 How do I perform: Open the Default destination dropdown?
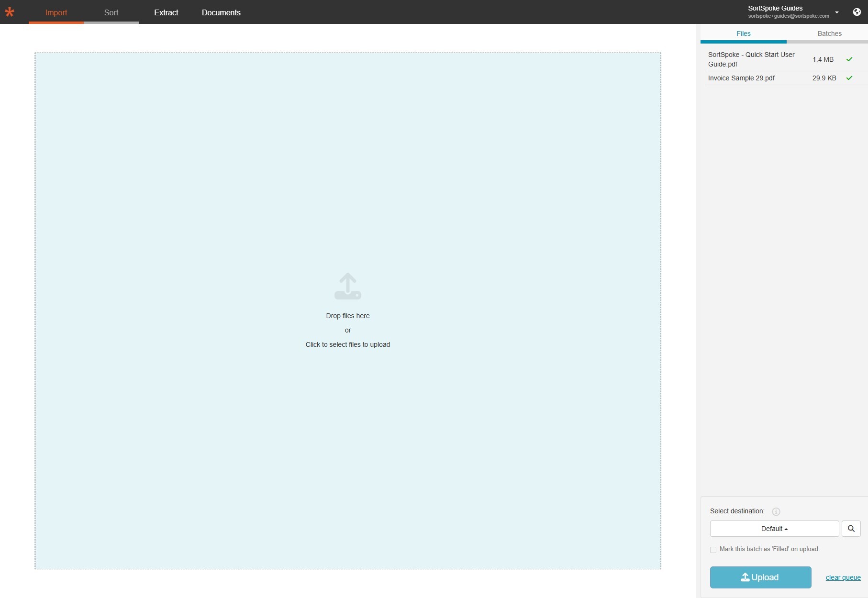[x=774, y=529]
